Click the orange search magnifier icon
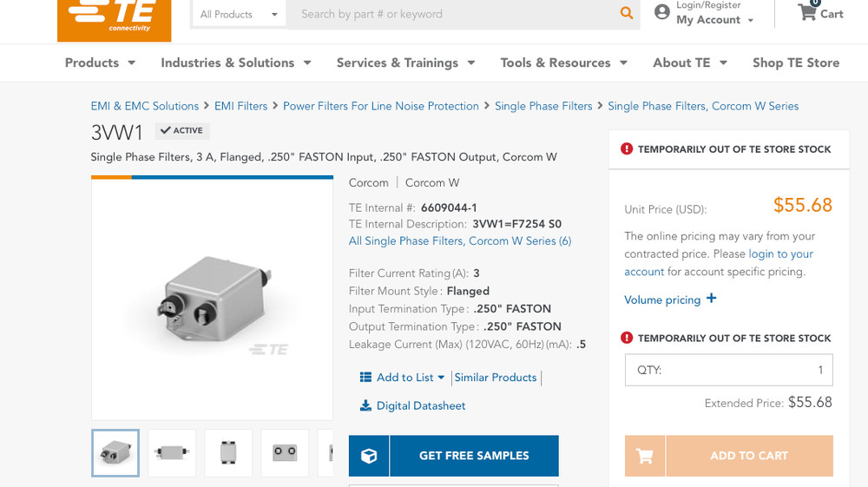868x487 pixels. pyautogui.click(x=626, y=13)
